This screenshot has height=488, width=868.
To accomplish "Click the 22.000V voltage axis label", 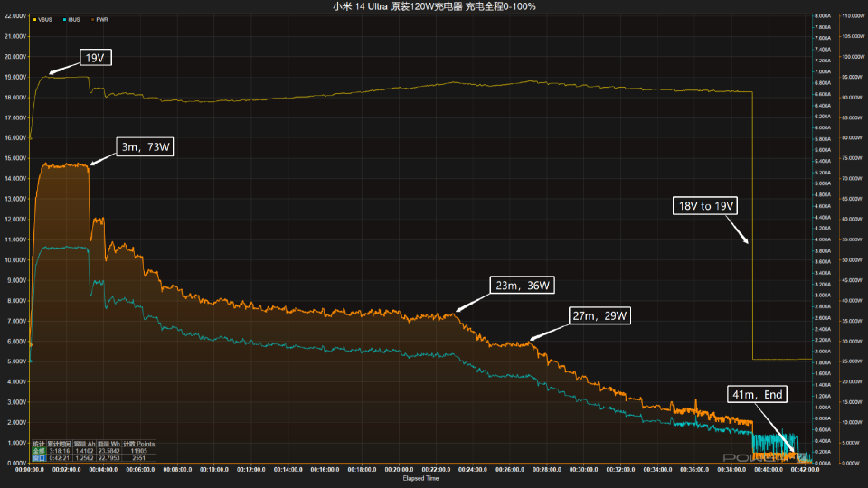I will (x=15, y=16).
